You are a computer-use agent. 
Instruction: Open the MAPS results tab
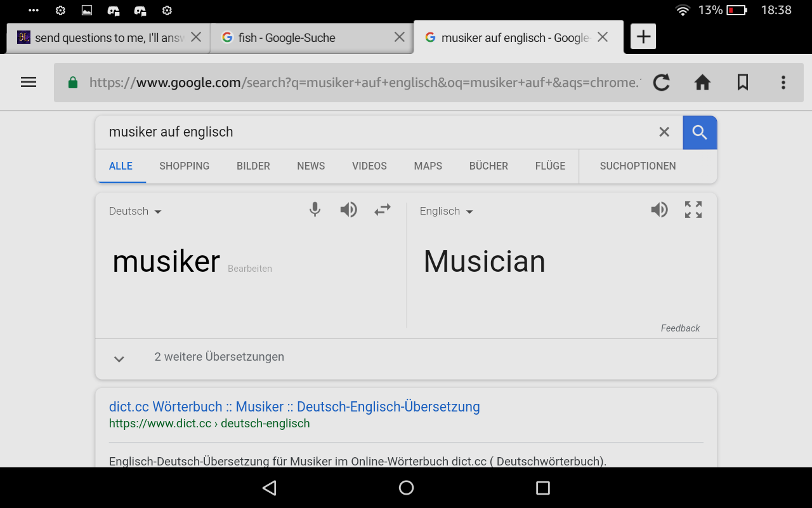(428, 166)
